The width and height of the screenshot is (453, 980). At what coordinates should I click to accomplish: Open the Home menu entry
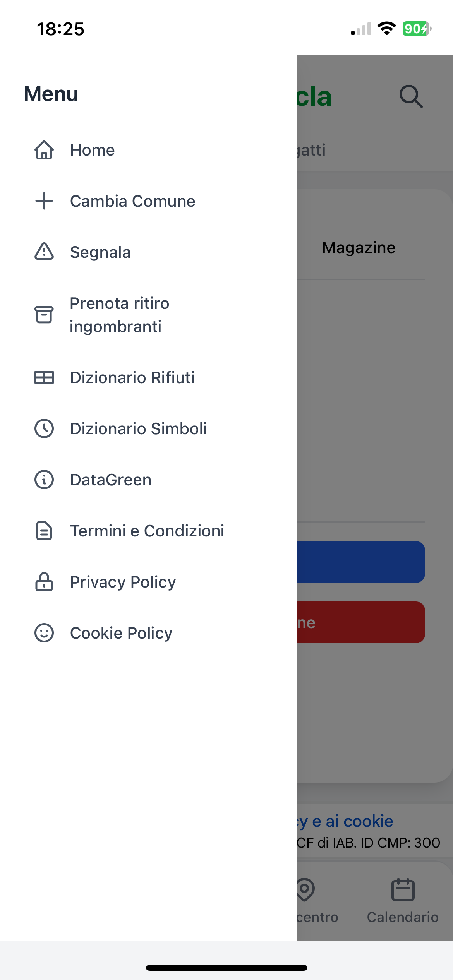pos(93,150)
